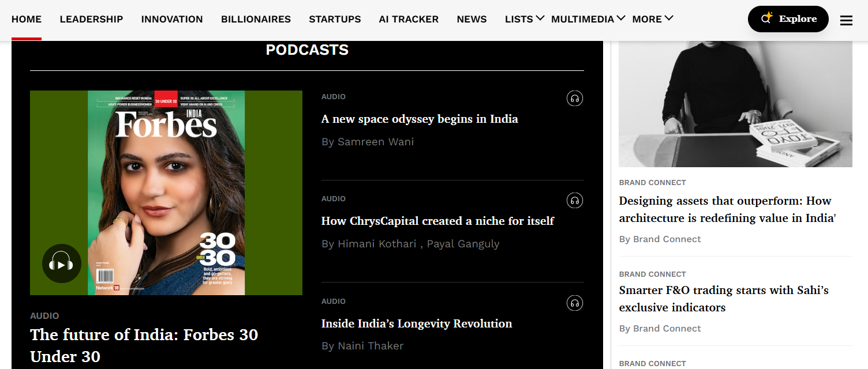The height and width of the screenshot is (369, 868).
Task: Click headphone icon beside ChrysCapital podcast
Action: (x=574, y=201)
